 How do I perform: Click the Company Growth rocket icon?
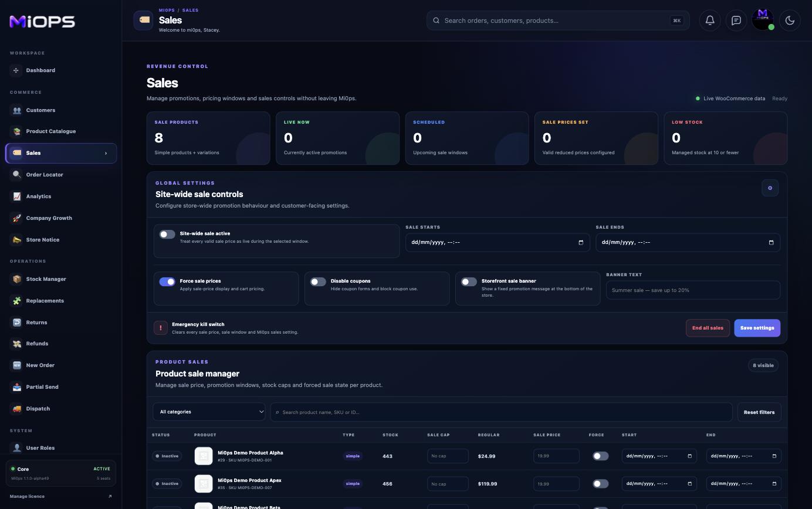(16, 218)
